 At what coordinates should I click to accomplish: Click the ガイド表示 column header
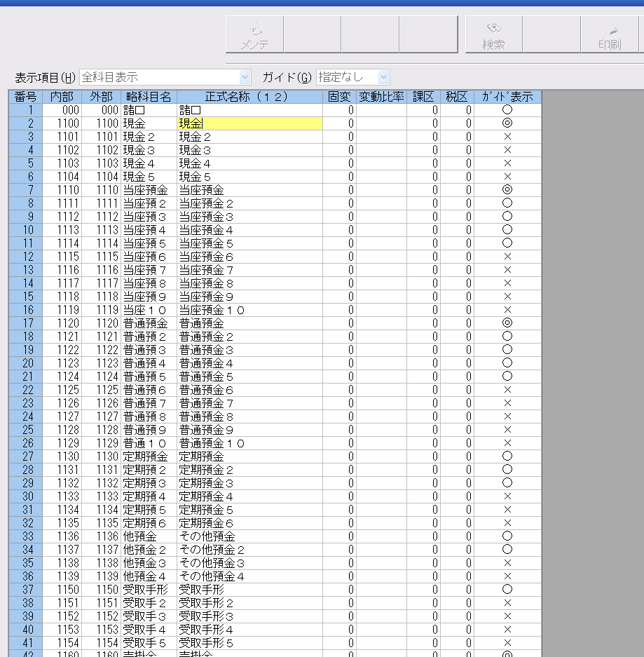507,97
